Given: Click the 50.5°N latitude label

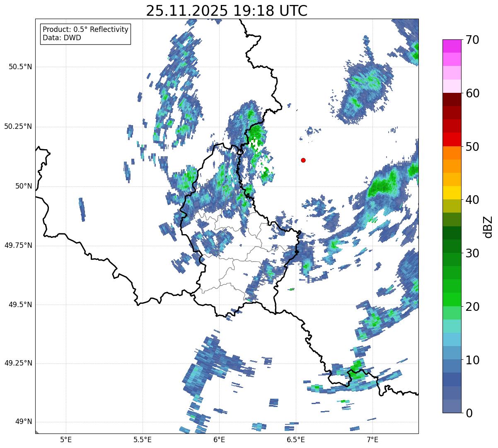Looking at the screenshot, I should [20, 67].
